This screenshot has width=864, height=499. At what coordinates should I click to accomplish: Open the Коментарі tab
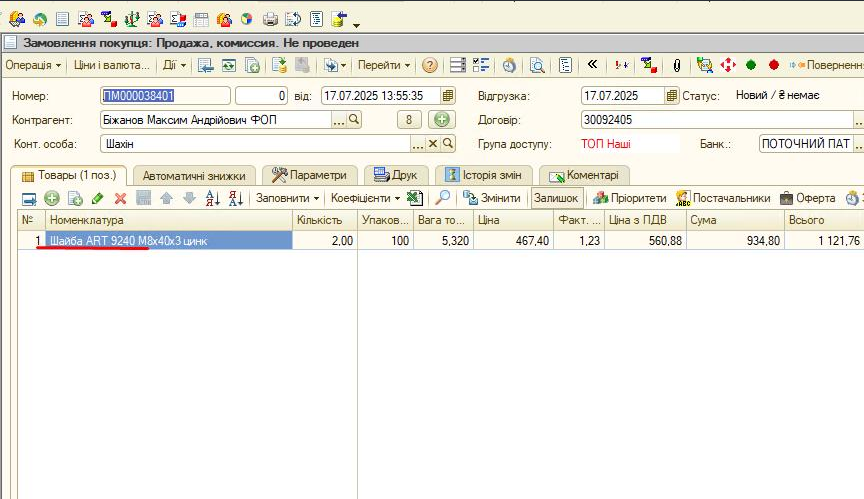pyautogui.click(x=584, y=176)
